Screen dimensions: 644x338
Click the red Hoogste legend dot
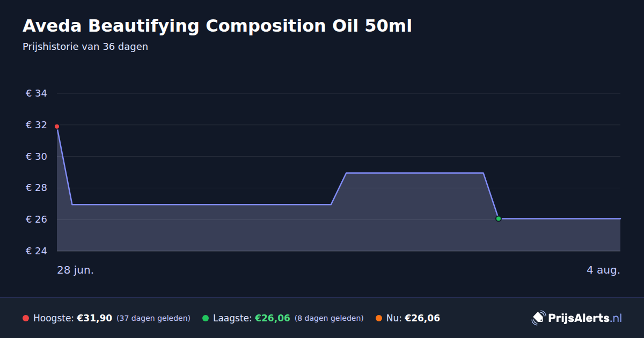26,318
